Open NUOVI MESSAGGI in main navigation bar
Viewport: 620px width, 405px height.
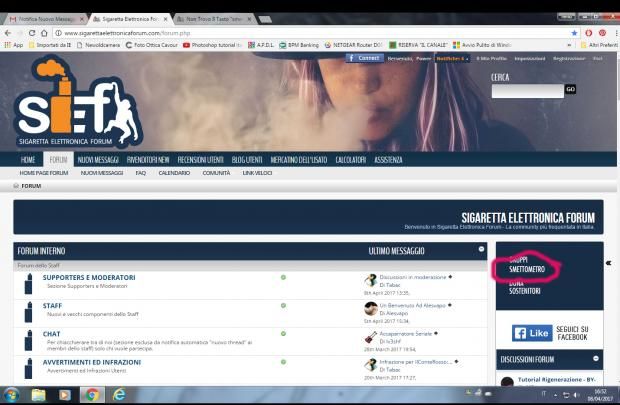click(98, 160)
